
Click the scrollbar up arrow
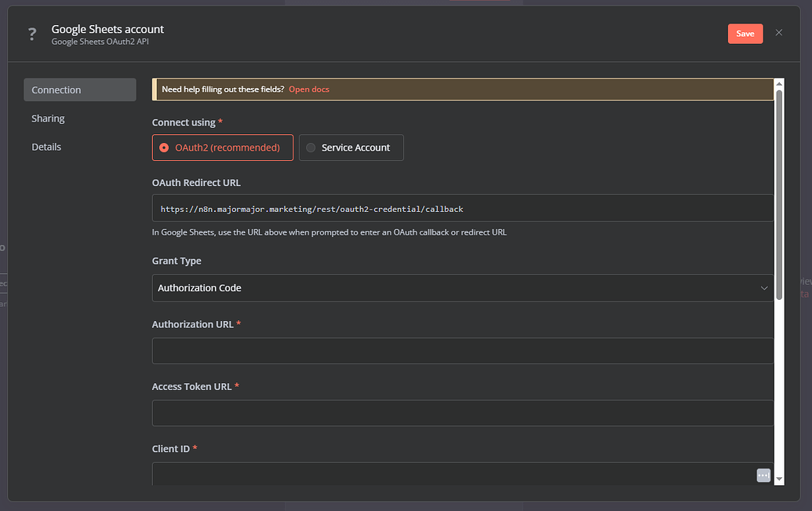(x=779, y=83)
